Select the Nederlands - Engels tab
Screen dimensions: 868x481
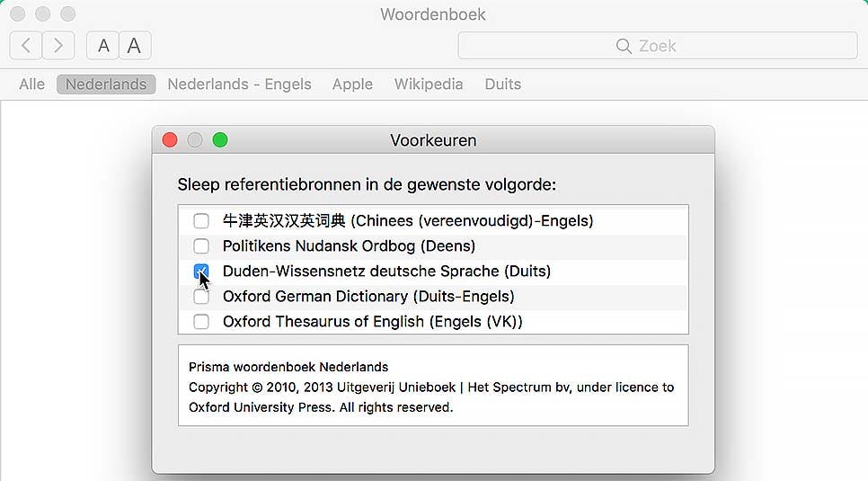click(239, 85)
